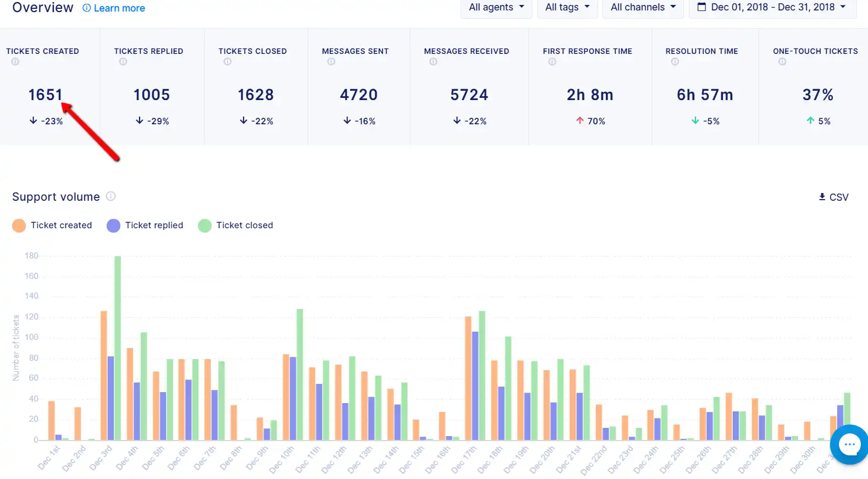Image resolution: width=868 pixels, height=479 pixels.
Task: Open the First Response Time info icon
Action: click(552, 62)
